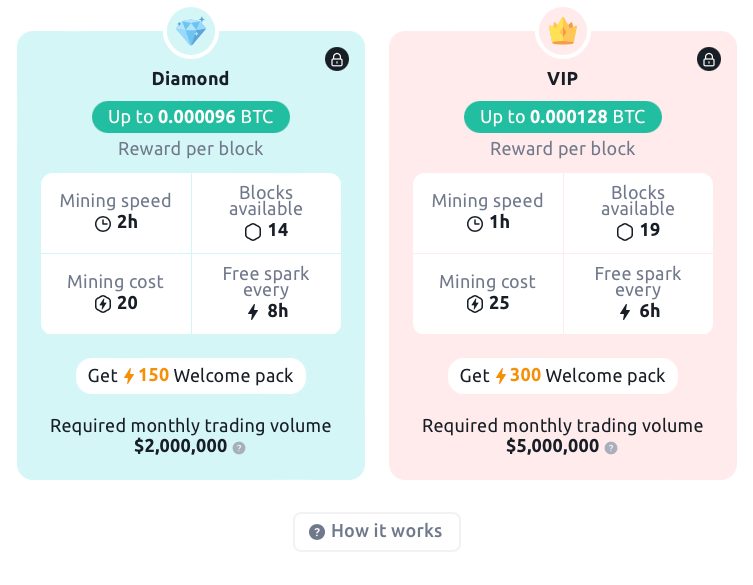
Task: Click the Diamond blocks available hexagon icon
Action: [x=253, y=231]
